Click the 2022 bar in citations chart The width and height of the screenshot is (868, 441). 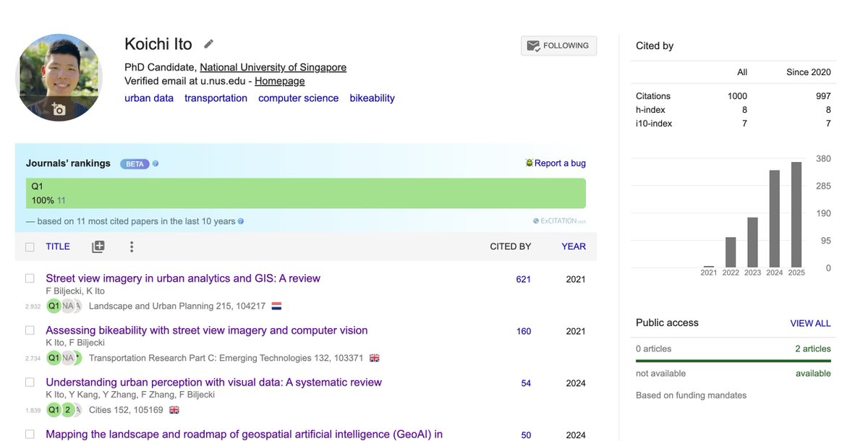[731, 252]
